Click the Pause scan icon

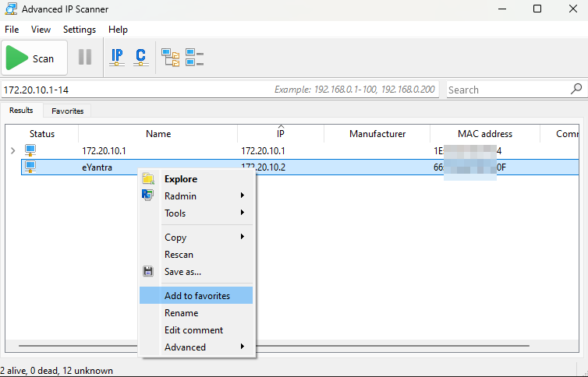tap(85, 58)
